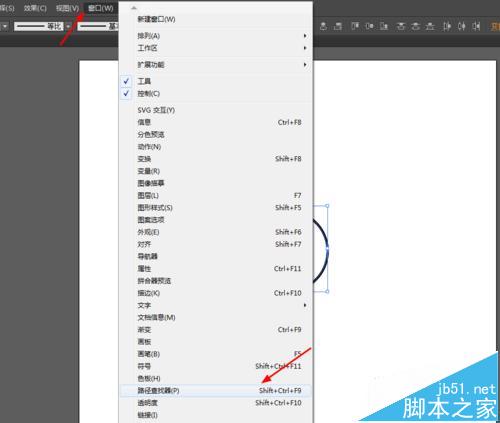500x423 pixels.
Task: Open the 信息 panel (Ctrl+F8)
Action: tap(216, 122)
